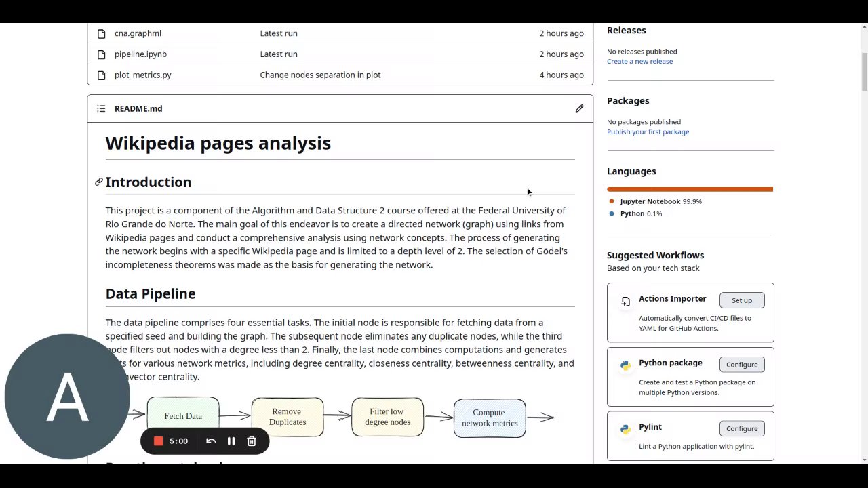Open the cna.graphml file

coord(138,33)
